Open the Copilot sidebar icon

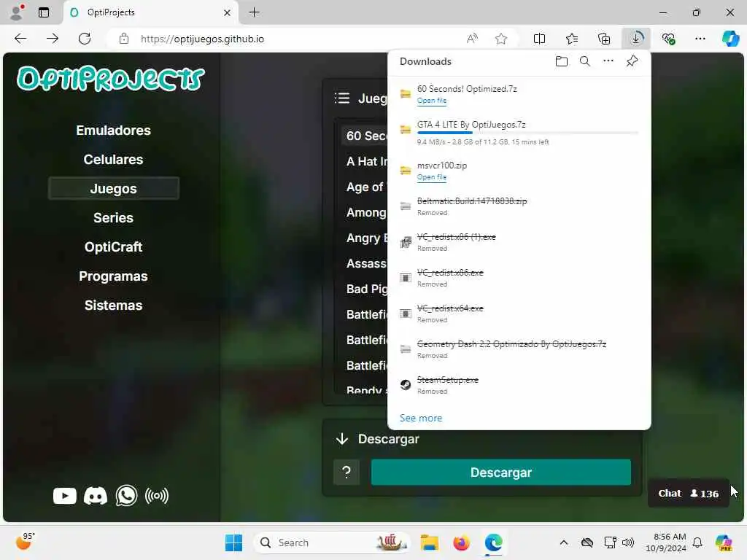click(x=730, y=39)
